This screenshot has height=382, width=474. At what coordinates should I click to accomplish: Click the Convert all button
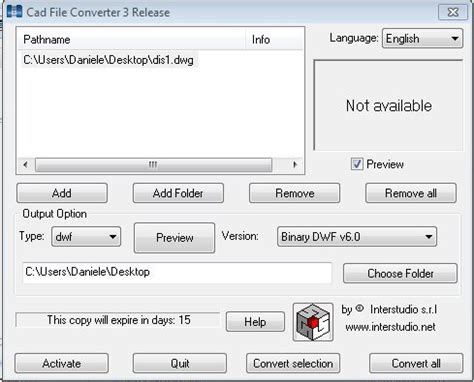pyautogui.click(x=416, y=363)
